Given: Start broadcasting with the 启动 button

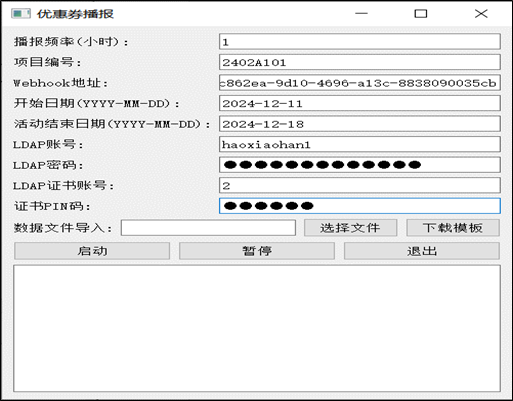Looking at the screenshot, I should pos(92,251).
